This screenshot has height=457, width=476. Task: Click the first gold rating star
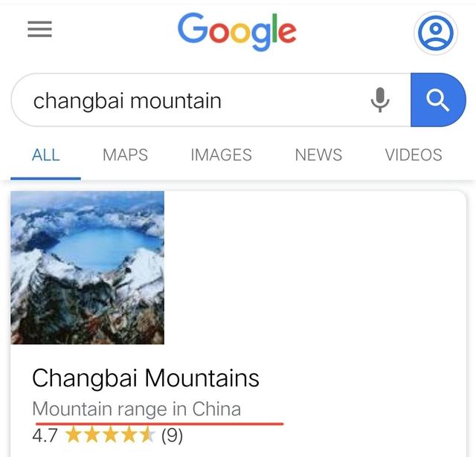click(x=73, y=434)
